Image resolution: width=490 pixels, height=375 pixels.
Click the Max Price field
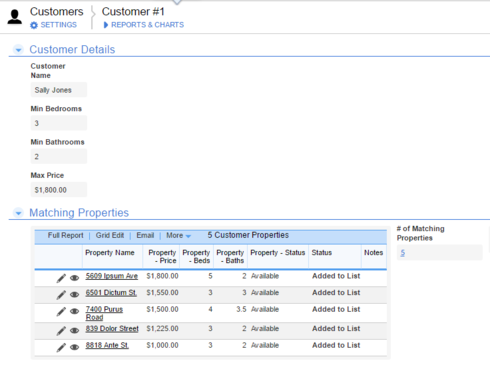59,190
